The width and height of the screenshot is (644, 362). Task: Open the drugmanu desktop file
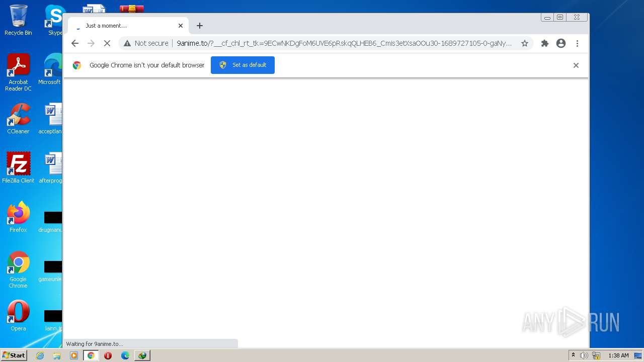tap(52, 221)
